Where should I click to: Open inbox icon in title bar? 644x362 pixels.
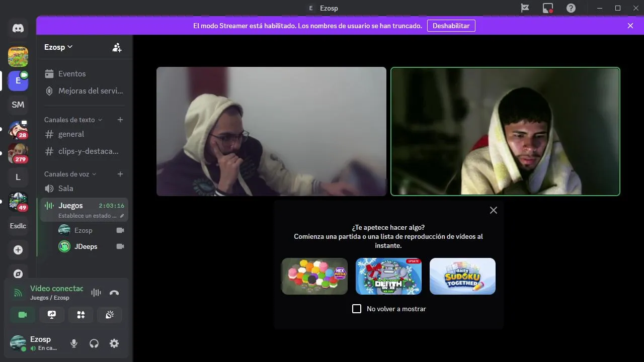click(x=548, y=8)
